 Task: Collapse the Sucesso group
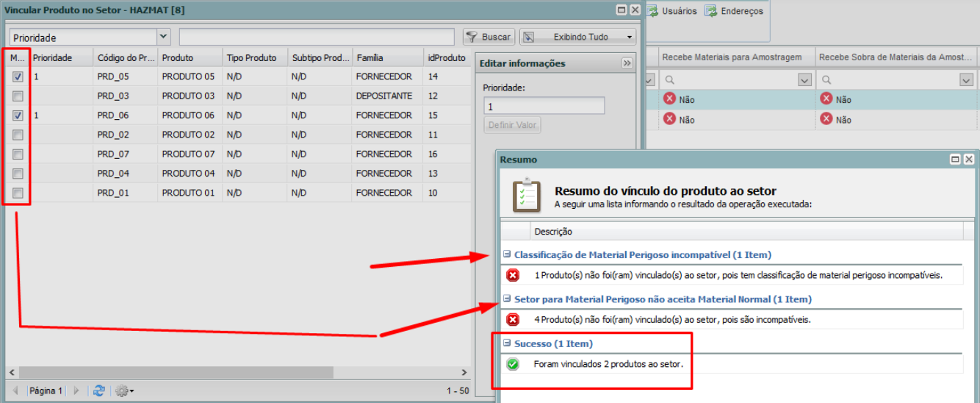507,343
